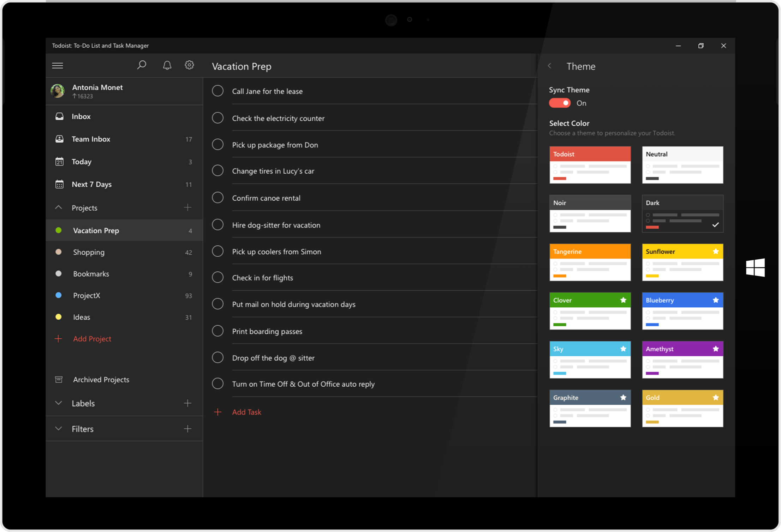The width and height of the screenshot is (781, 532).
Task: Mark Hire dog-sitter for vacation complete
Action: coord(218,225)
